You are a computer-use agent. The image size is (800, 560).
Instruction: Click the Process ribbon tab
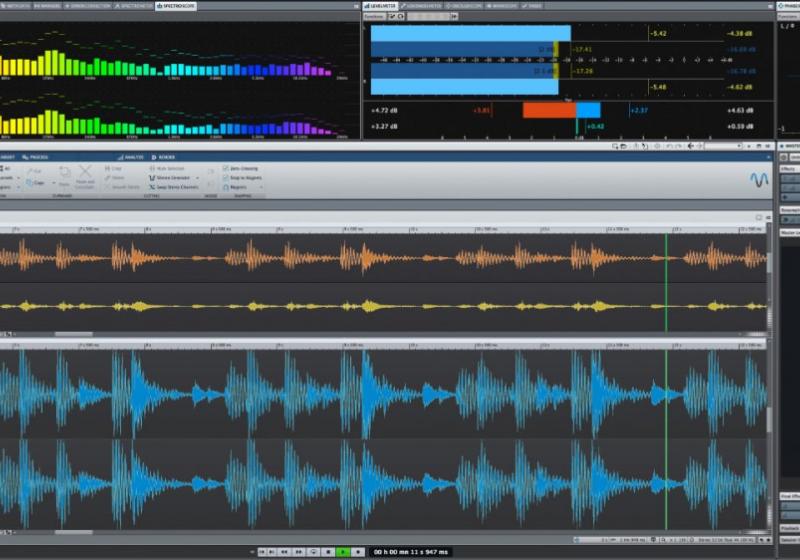[37, 157]
